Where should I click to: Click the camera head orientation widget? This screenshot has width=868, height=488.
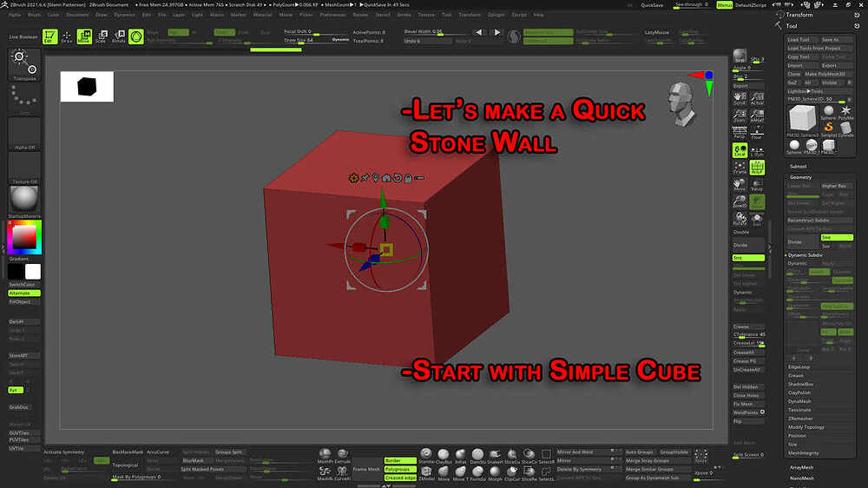(681, 103)
